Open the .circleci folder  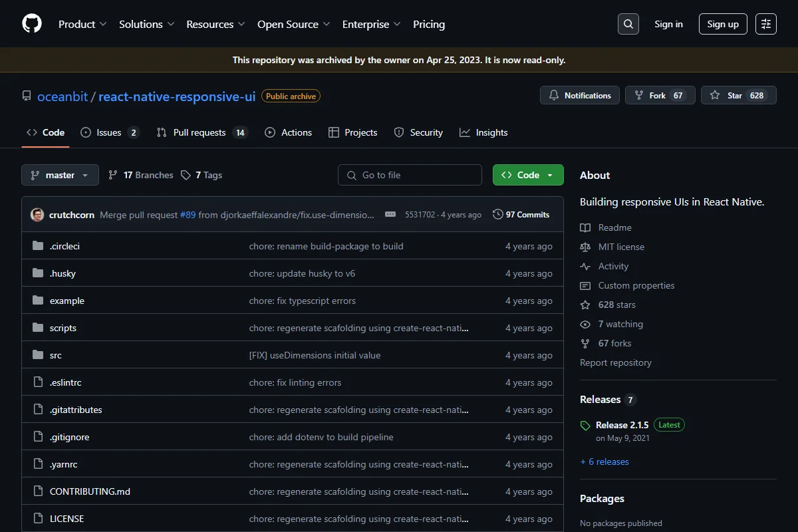pos(65,246)
